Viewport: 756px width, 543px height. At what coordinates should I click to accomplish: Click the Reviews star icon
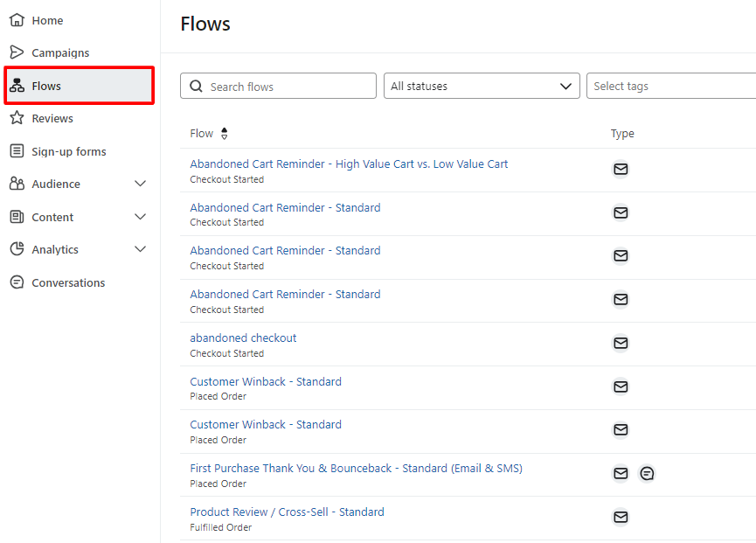coord(17,118)
